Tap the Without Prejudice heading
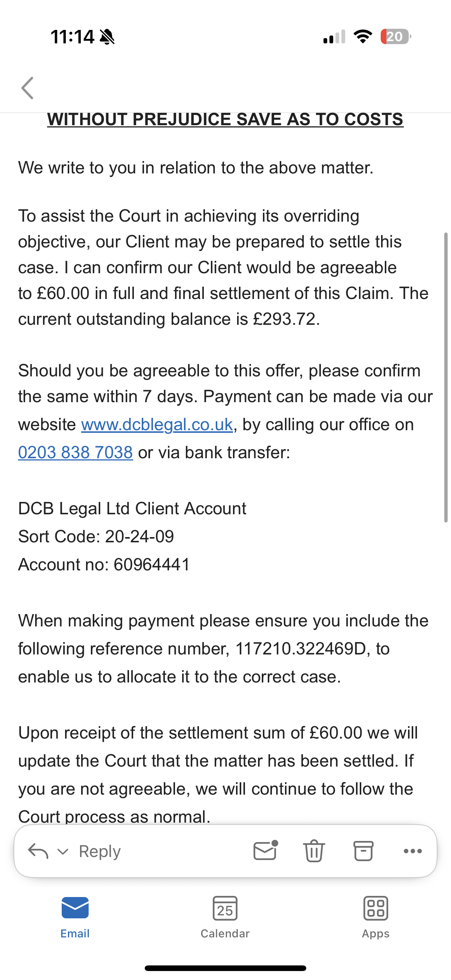Viewport: 451px width, 980px height. [x=225, y=120]
